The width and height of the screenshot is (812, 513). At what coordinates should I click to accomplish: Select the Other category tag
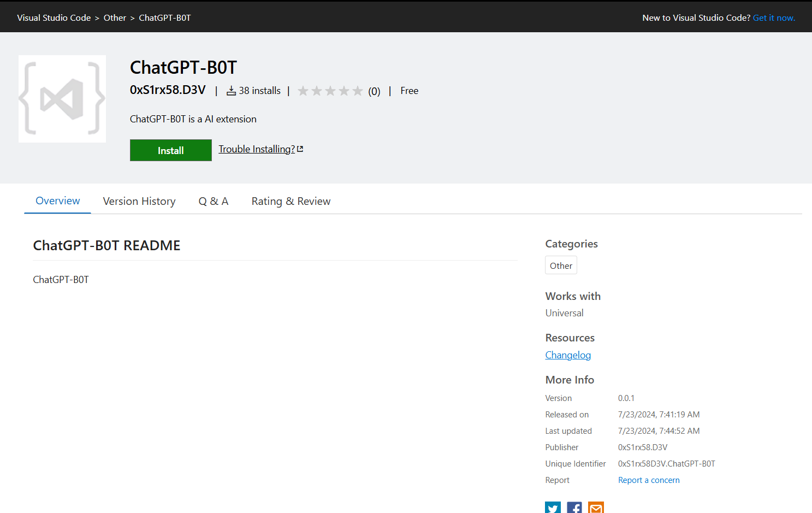coord(561,266)
